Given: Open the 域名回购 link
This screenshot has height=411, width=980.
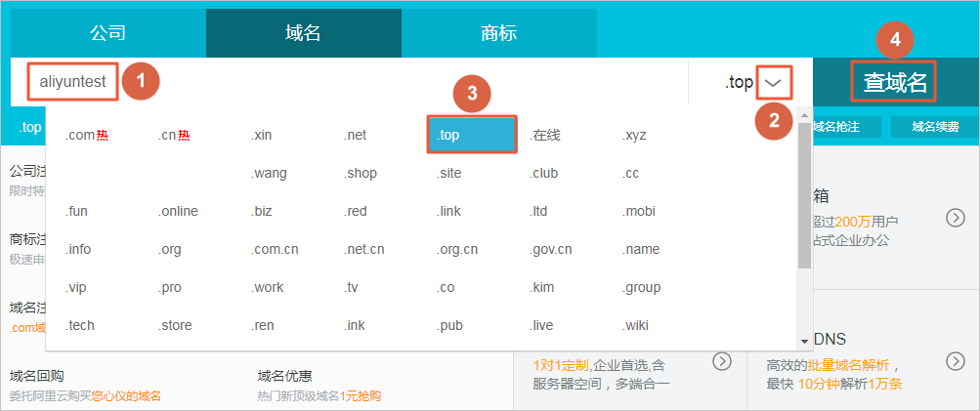Looking at the screenshot, I should coord(36,376).
